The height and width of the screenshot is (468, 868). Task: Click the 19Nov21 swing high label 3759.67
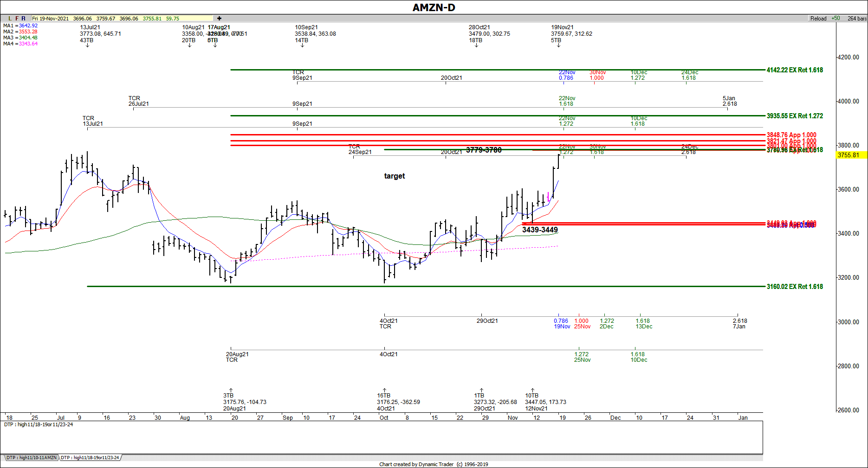tap(571, 34)
